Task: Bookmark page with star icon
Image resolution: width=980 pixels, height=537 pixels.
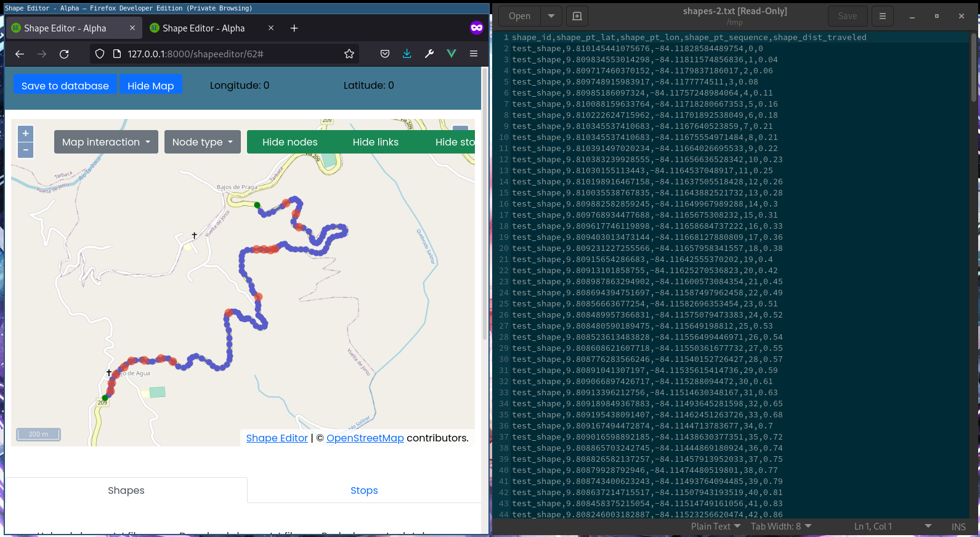Action: coord(349,54)
